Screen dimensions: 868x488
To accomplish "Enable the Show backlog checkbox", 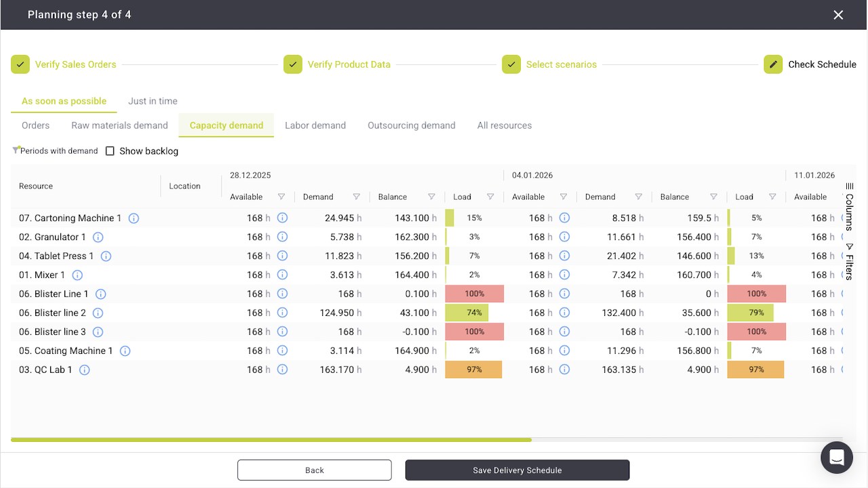I will (110, 151).
